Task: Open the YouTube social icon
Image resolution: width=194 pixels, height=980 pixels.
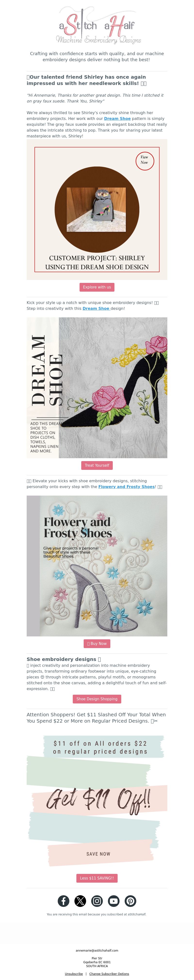Action: 113,901
